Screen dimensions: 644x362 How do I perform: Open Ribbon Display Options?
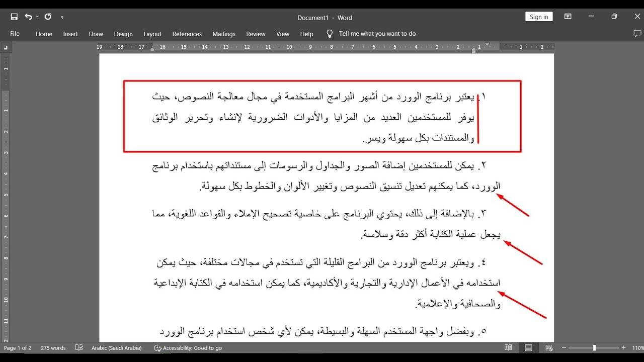[x=568, y=17]
